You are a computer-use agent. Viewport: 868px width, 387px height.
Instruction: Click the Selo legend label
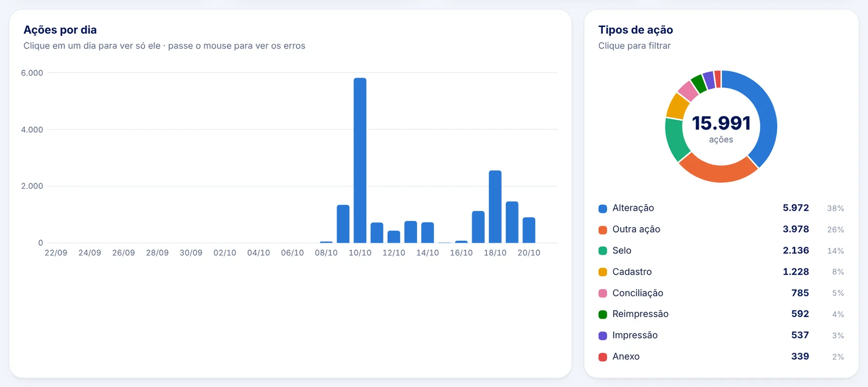(622, 250)
